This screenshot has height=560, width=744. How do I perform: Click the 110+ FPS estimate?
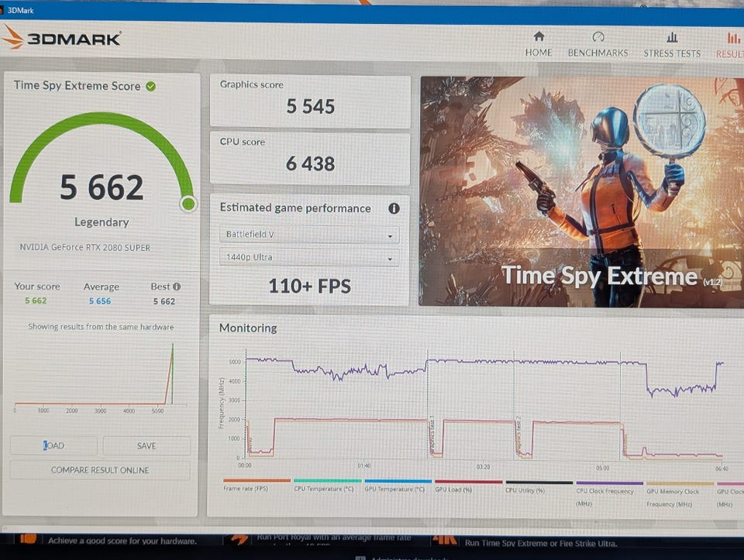click(x=310, y=286)
